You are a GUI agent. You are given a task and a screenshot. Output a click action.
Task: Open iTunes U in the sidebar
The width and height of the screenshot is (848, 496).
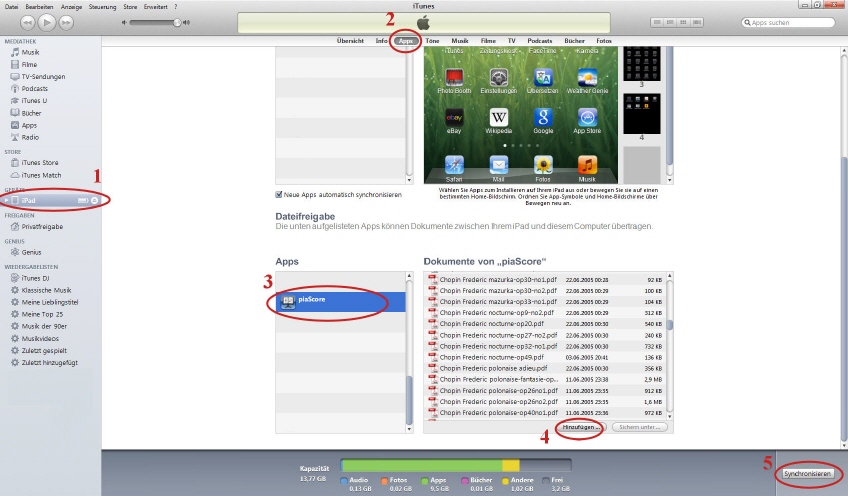tap(34, 101)
